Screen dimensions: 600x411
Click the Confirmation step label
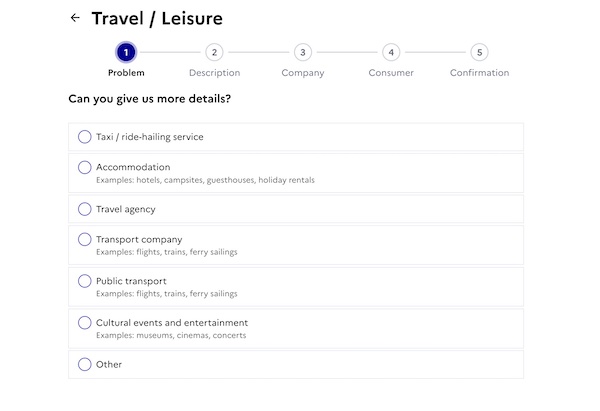pyautogui.click(x=479, y=73)
